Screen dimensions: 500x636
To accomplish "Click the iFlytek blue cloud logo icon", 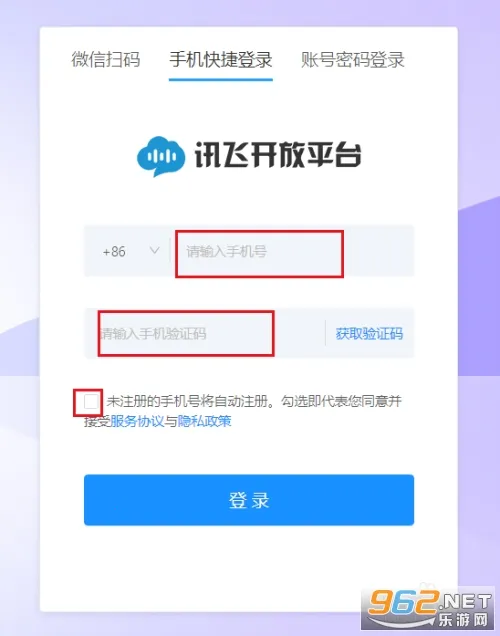I will (x=161, y=156).
